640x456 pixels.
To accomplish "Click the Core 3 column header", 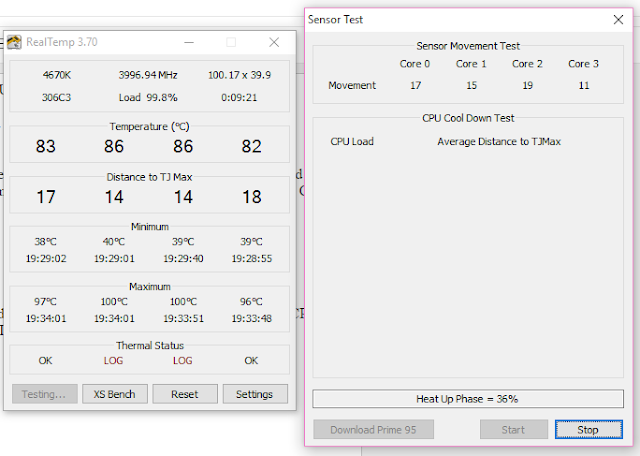I will tap(584, 64).
